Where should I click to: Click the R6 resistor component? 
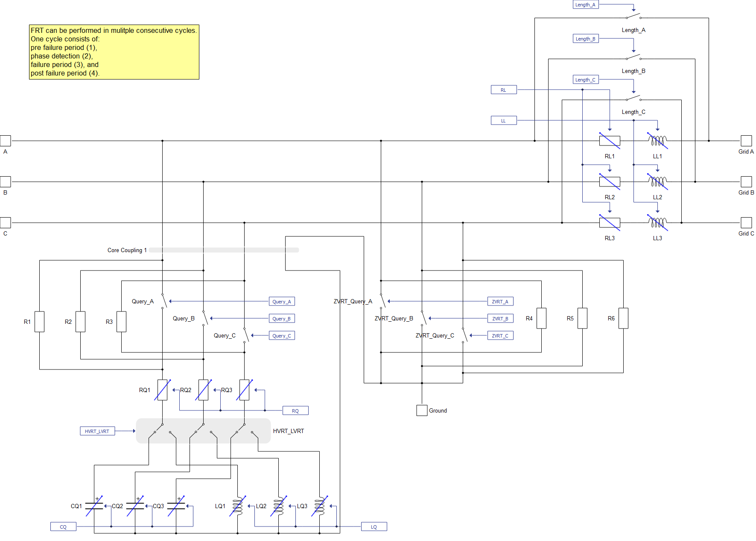pyautogui.click(x=623, y=318)
